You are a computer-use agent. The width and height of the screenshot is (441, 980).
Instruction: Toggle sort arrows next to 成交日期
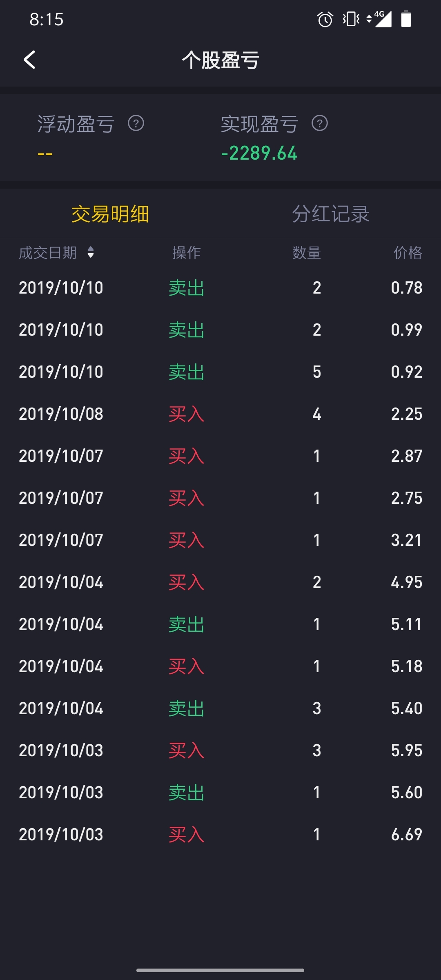(x=91, y=252)
